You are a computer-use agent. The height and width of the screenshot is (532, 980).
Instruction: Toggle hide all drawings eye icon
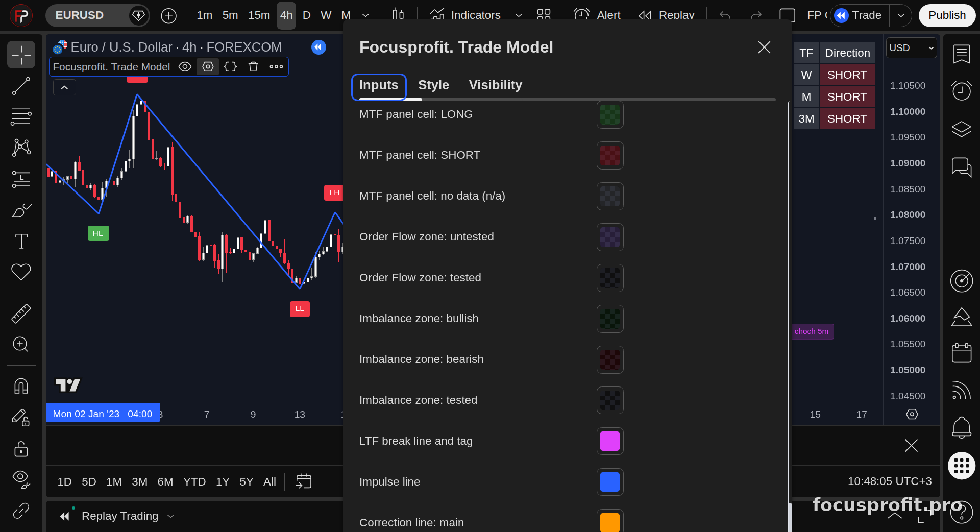[21, 479]
